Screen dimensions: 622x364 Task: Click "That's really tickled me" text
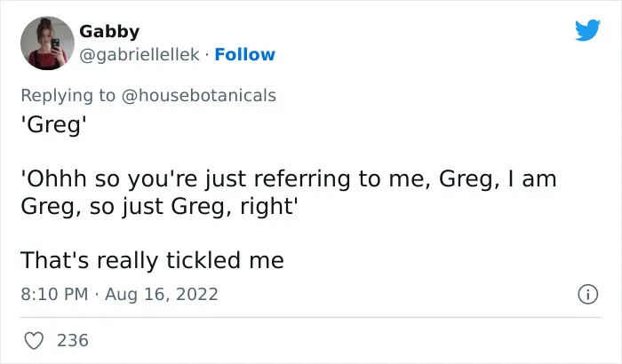pyautogui.click(x=152, y=260)
